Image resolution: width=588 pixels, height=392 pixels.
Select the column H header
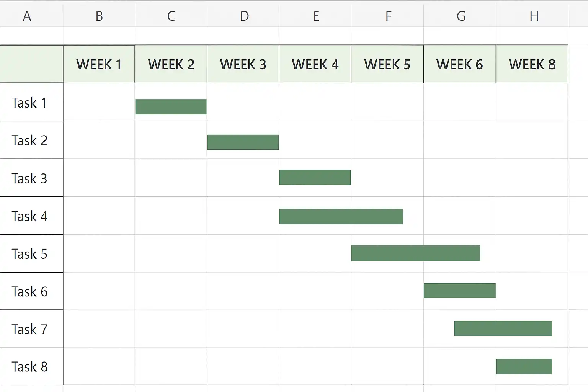[534, 16]
